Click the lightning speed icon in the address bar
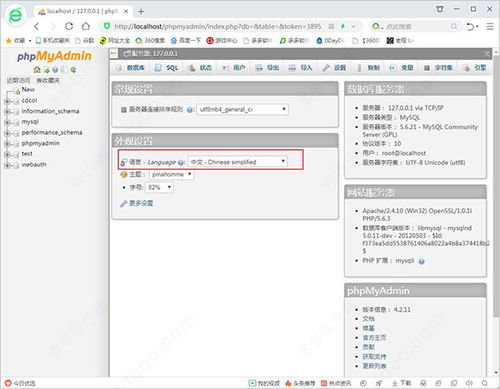 [x=343, y=26]
